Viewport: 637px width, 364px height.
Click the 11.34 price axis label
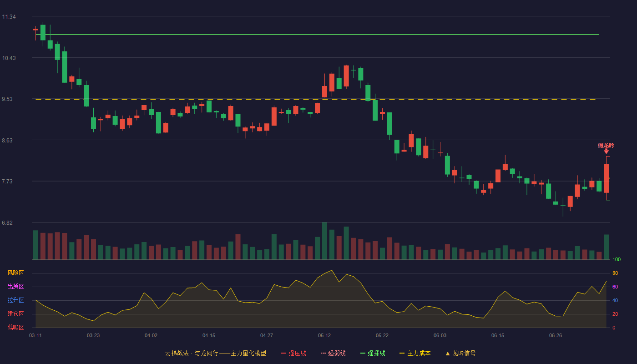pos(9,17)
